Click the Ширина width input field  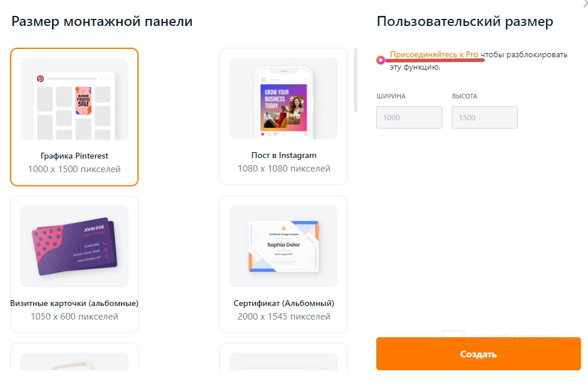(409, 117)
